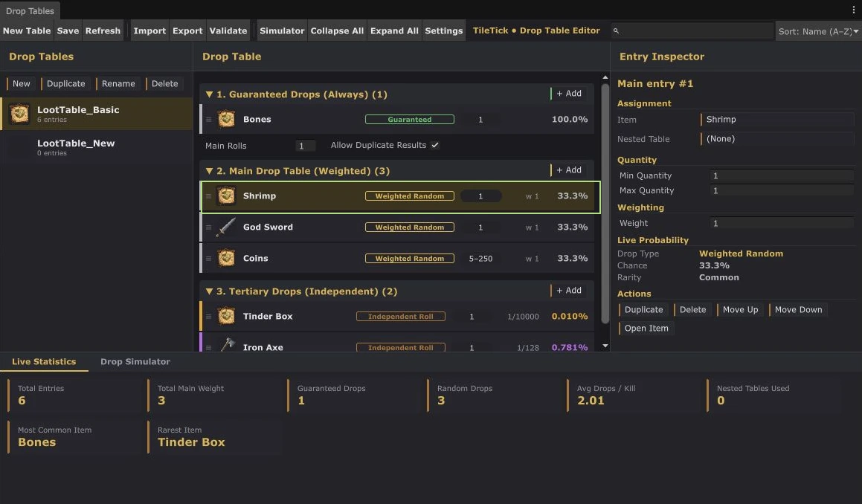Click Expand All in the toolbar
862x504 pixels.
pyautogui.click(x=394, y=30)
